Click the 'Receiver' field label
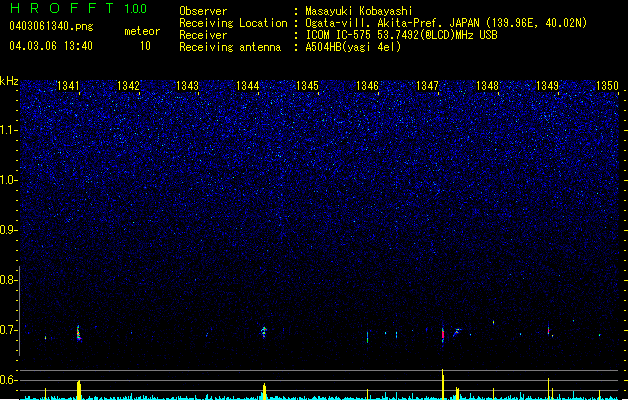Image resolution: width=629 pixels, height=400 pixels. coord(203,35)
